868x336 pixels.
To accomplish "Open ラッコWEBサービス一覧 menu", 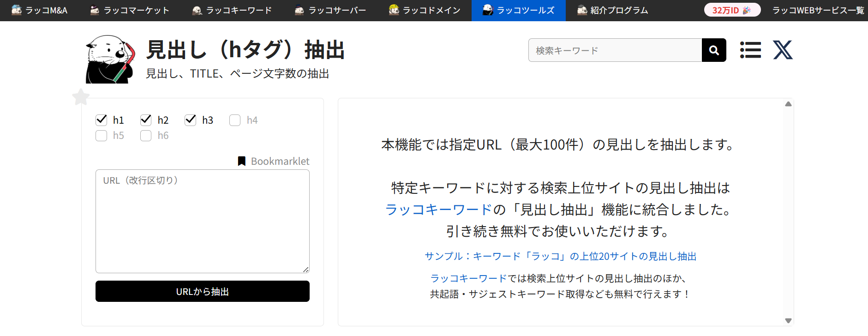I will tap(818, 10).
